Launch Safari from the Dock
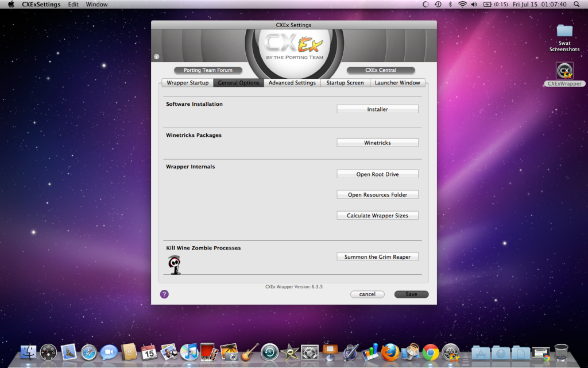 (89, 352)
